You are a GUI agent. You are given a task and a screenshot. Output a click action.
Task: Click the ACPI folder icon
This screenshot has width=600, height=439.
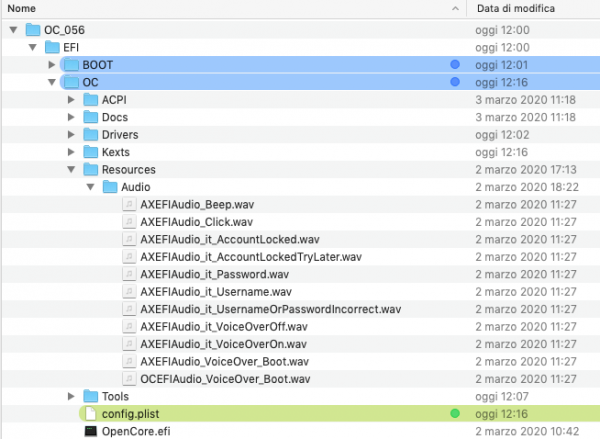click(x=89, y=100)
